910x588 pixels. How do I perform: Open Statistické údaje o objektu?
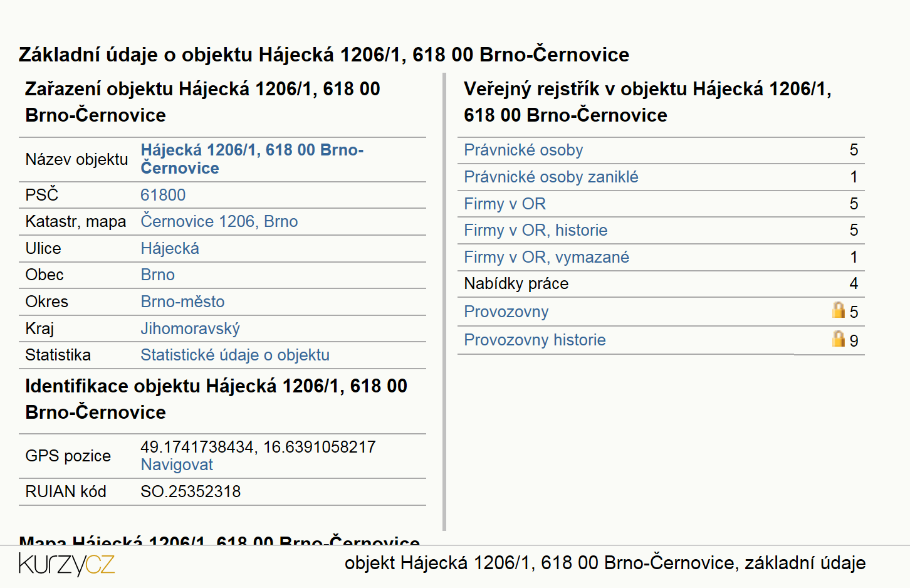pos(235,355)
